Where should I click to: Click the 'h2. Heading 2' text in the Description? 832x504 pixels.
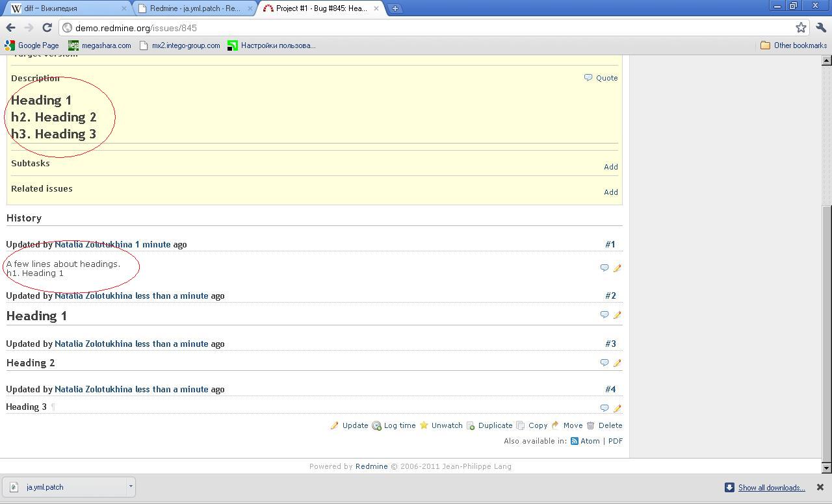coord(53,117)
